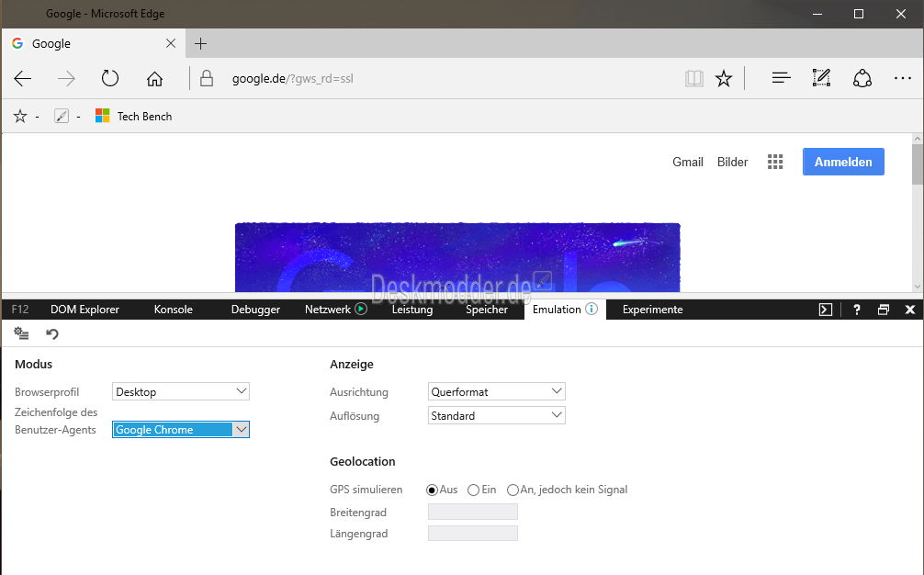Click the Gmail link
Image resolution: width=924 pixels, height=575 pixels.
click(688, 162)
